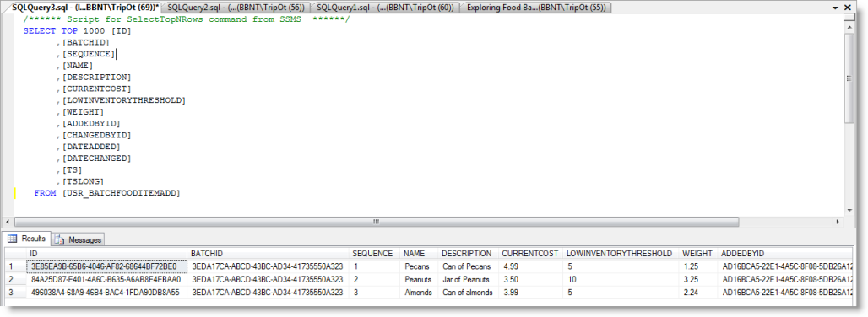Click the [NAME] line in the query
This screenshot has width=868, height=317.
point(74,66)
